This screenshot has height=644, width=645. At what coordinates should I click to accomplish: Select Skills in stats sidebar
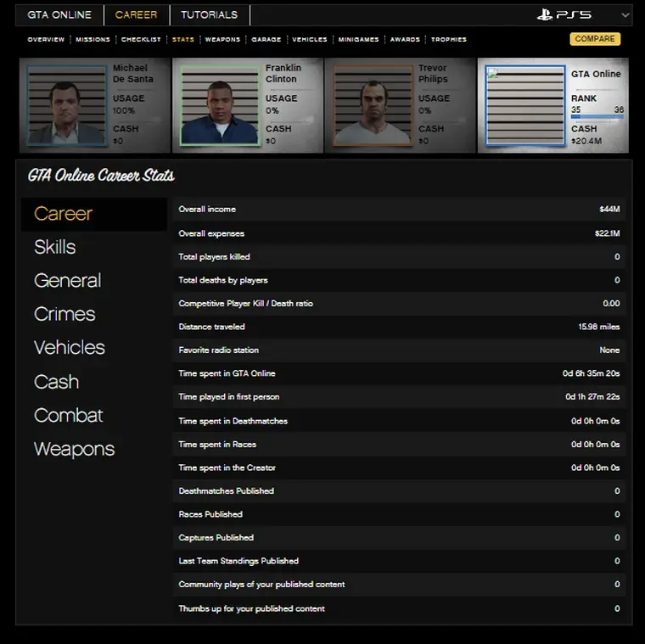(55, 247)
